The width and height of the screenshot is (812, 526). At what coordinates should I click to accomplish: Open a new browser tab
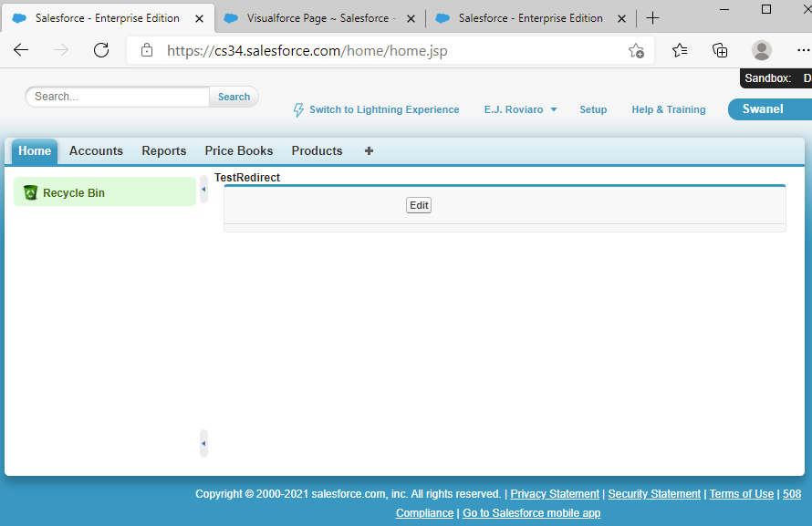pos(652,18)
